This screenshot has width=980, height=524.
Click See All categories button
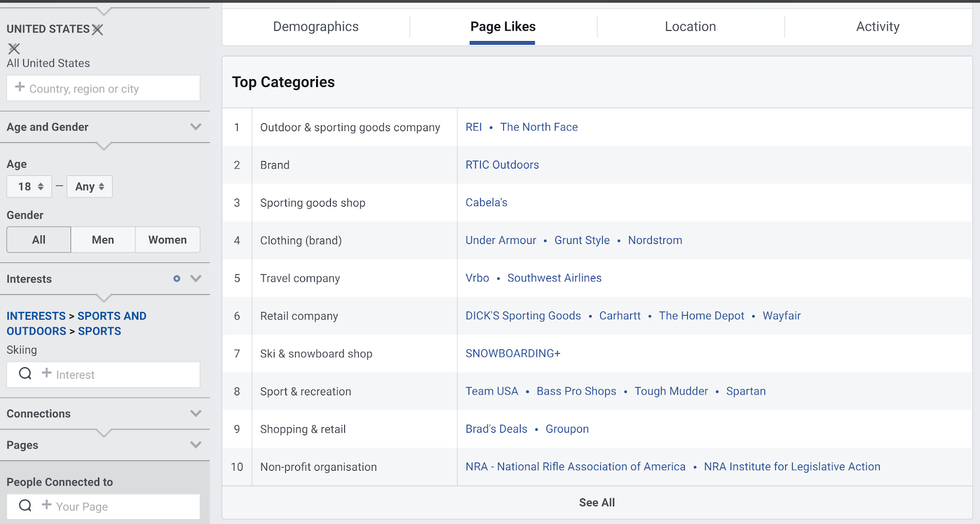coord(597,503)
